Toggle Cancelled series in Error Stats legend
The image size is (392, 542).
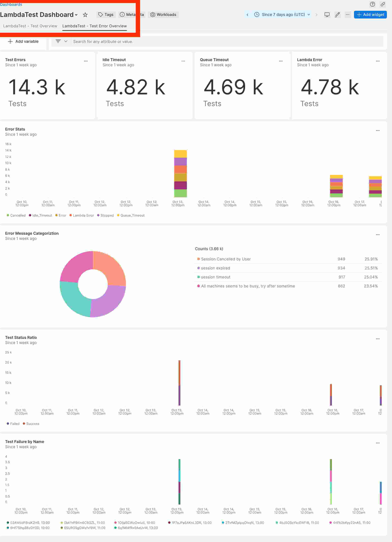[16, 215]
